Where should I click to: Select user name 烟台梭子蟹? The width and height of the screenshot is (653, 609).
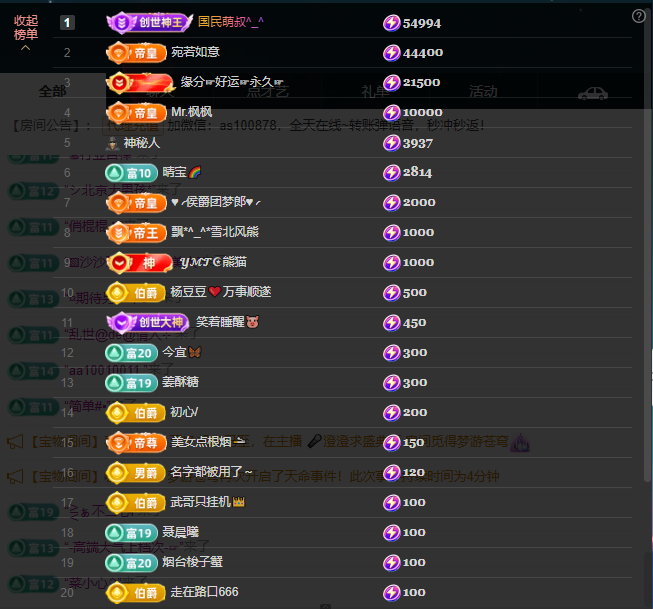(192, 562)
